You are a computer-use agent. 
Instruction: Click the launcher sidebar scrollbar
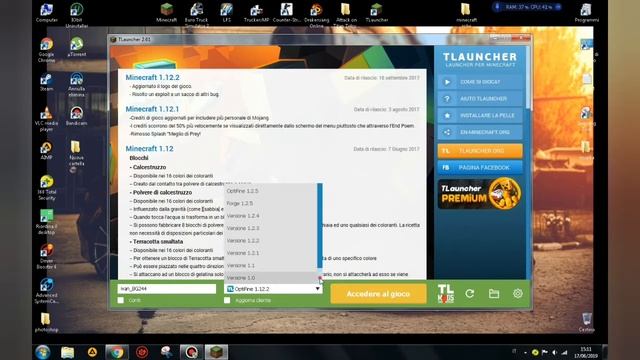click(x=529, y=78)
